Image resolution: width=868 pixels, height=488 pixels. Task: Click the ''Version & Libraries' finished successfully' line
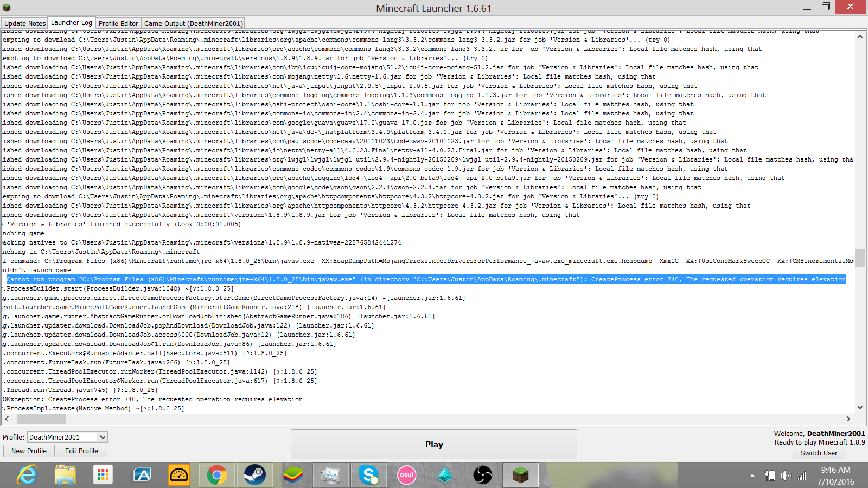(x=121, y=224)
